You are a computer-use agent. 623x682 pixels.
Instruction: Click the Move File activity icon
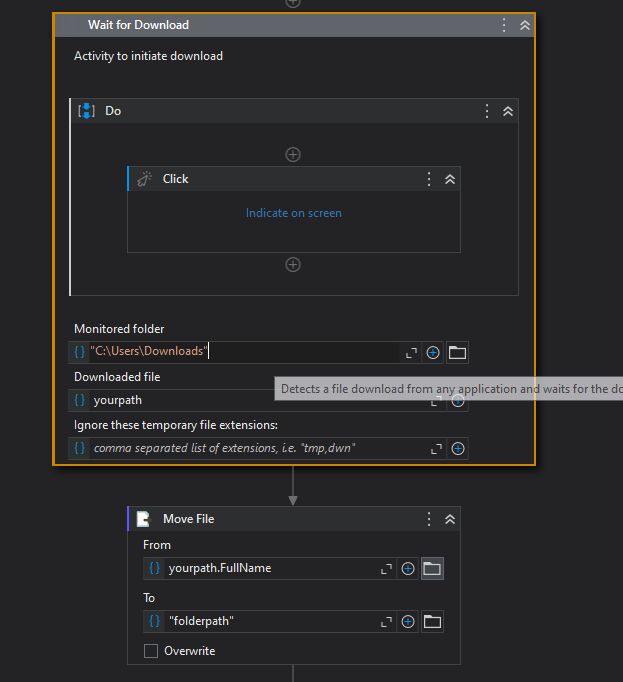(x=144, y=519)
